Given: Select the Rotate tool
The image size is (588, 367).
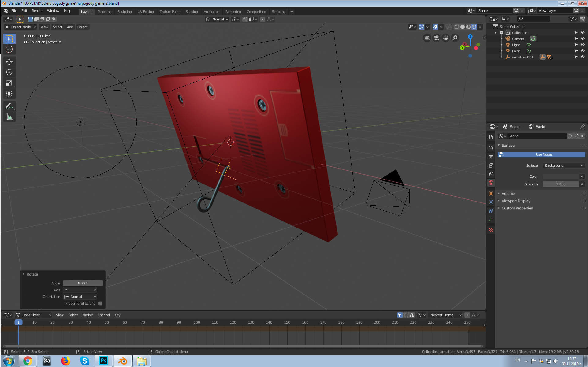Looking at the screenshot, I should 9,72.
